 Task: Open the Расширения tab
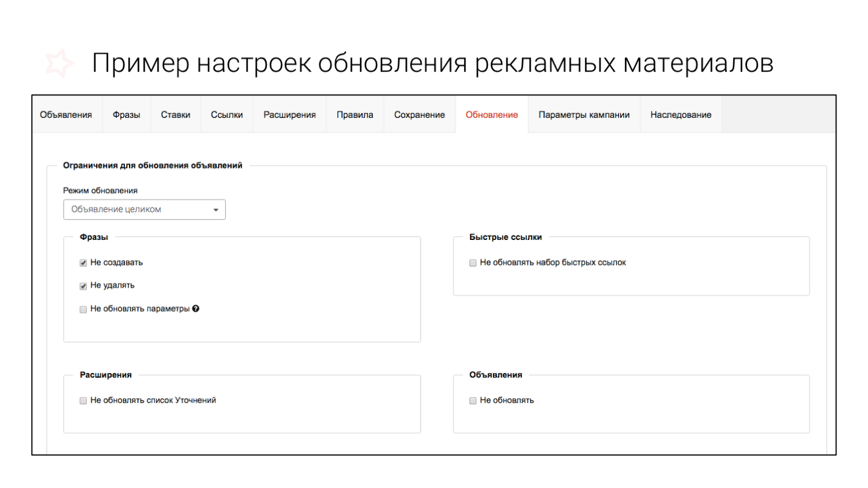coord(289,114)
